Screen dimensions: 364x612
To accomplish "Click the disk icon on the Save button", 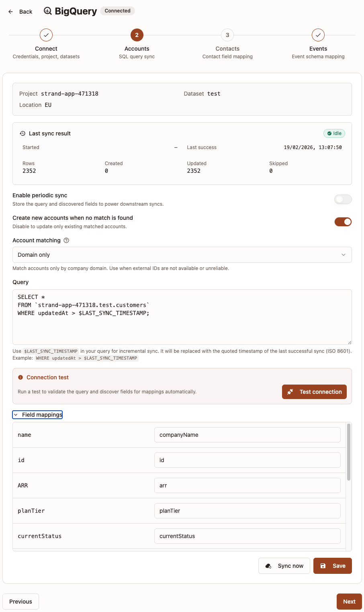I will pos(323,565).
